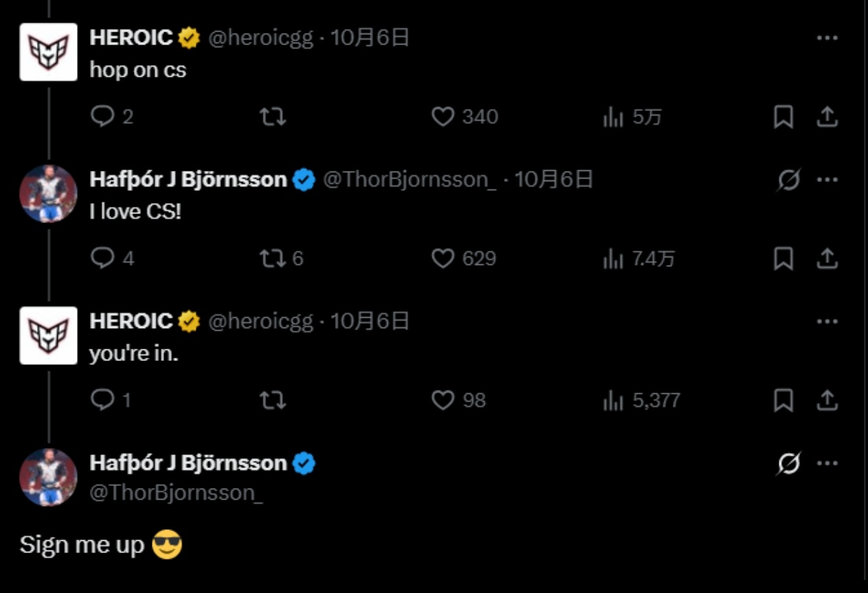Open more options on "you're in." tweet

827,321
